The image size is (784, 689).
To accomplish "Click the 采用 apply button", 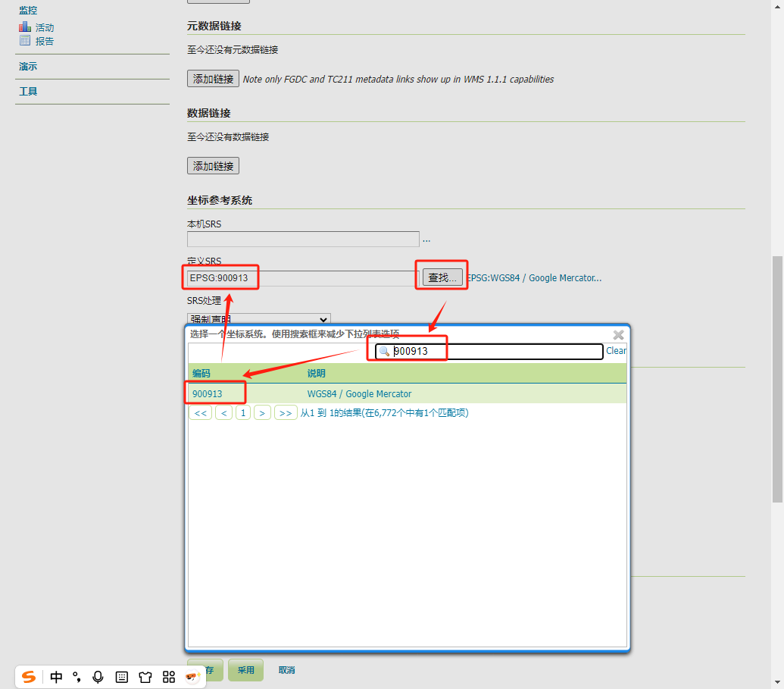I will point(245,670).
